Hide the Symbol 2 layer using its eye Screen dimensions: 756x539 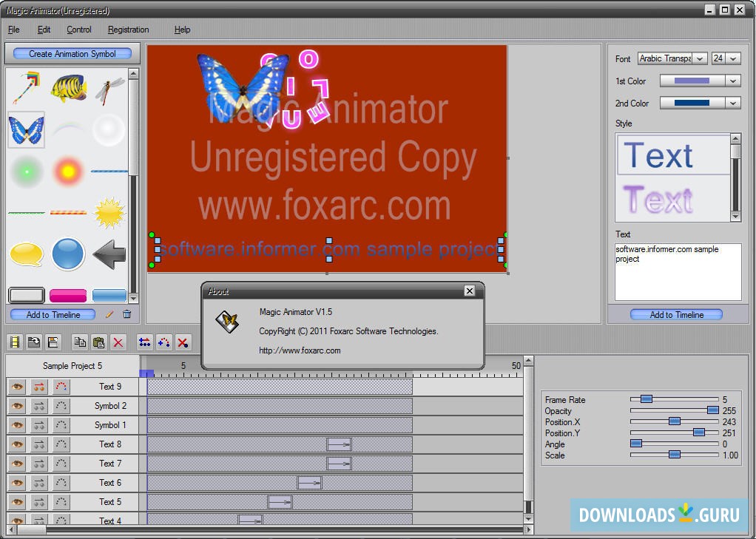tap(17, 405)
